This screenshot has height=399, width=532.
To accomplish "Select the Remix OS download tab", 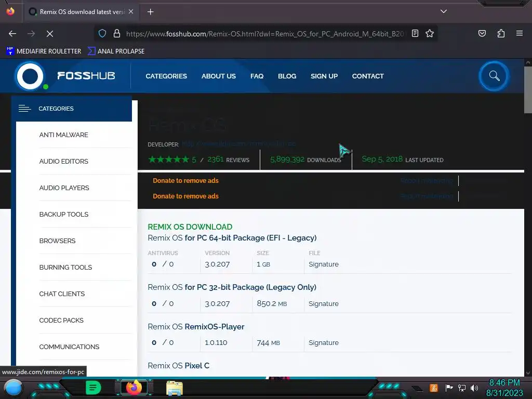I will coord(82,12).
